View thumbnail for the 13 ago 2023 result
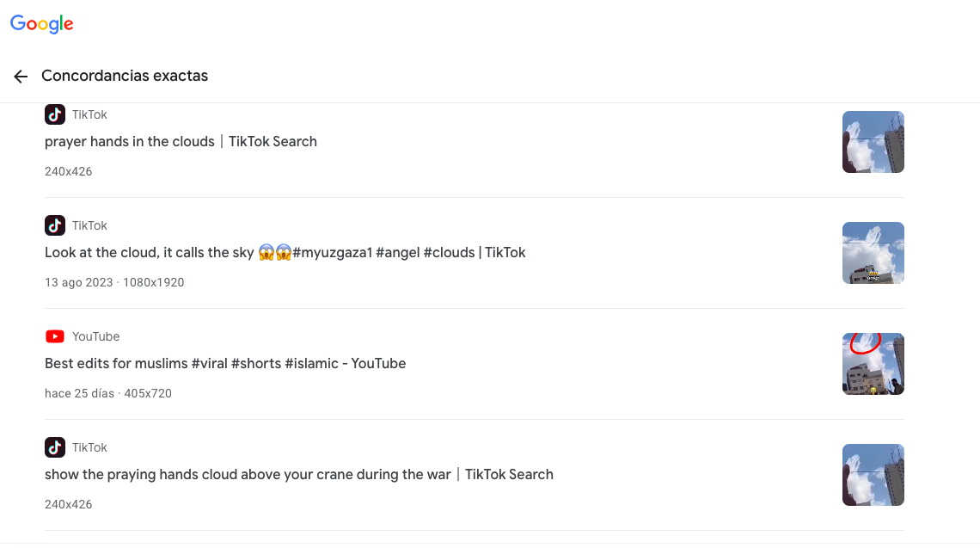 873,253
